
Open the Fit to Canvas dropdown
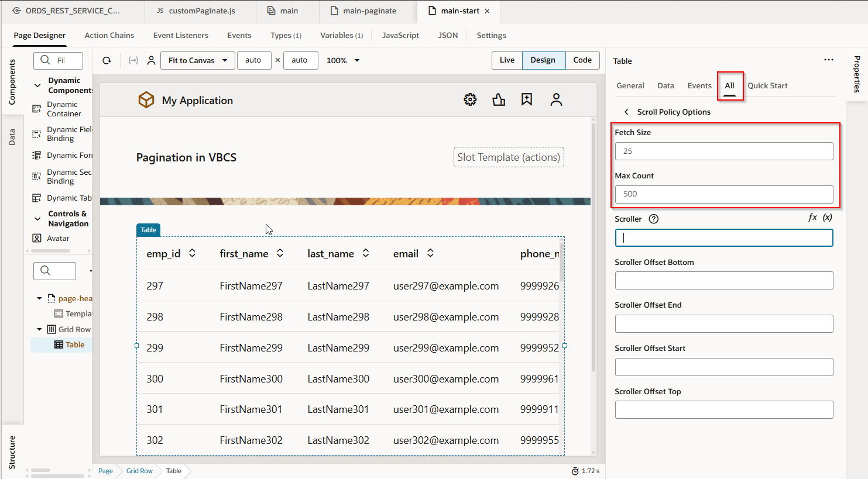pos(198,60)
